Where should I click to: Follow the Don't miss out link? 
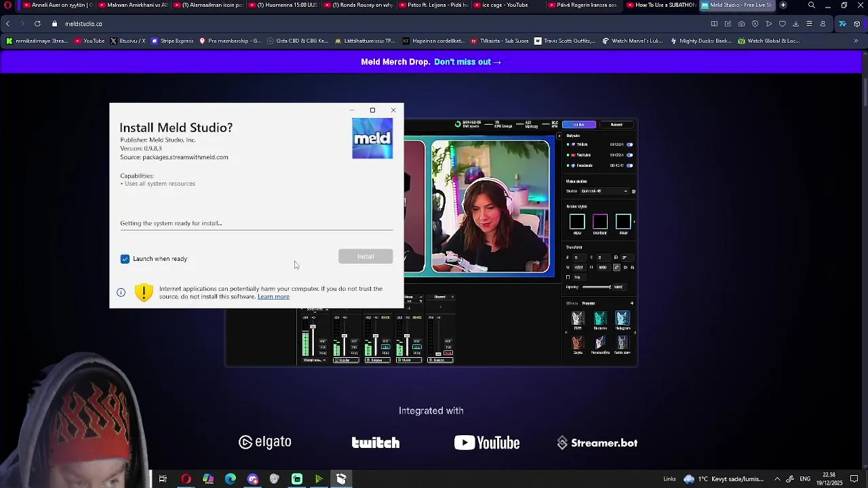click(x=467, y=62)
